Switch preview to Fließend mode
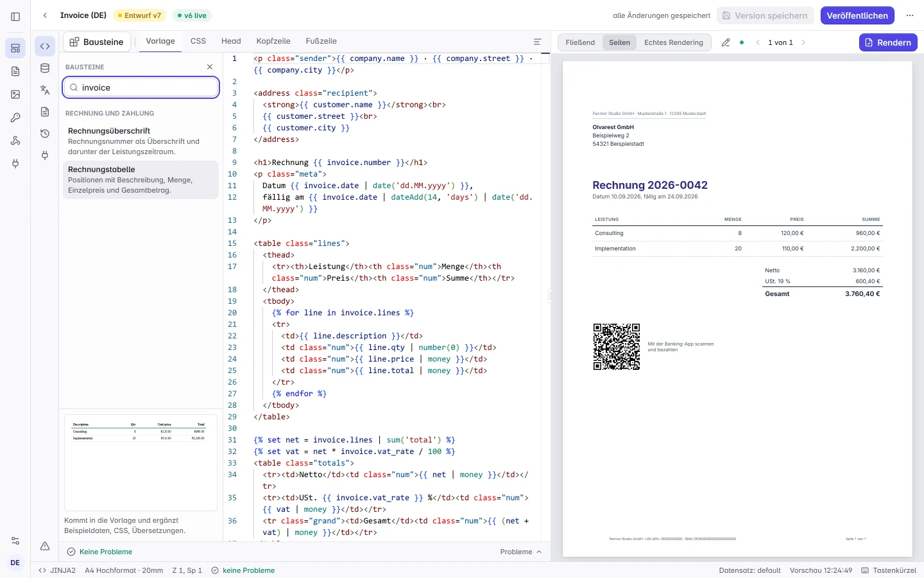This screenshot has width=924, height=578. tap(580, 42)
